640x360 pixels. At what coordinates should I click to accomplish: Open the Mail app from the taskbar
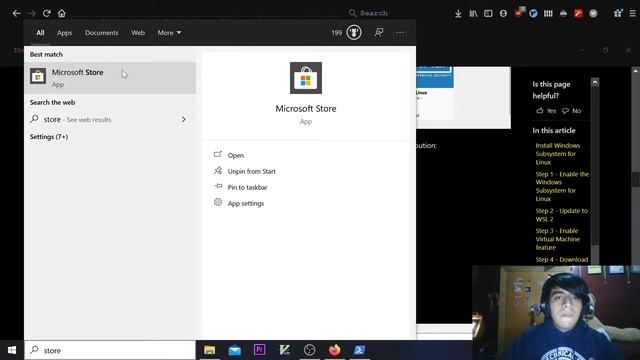235,350
